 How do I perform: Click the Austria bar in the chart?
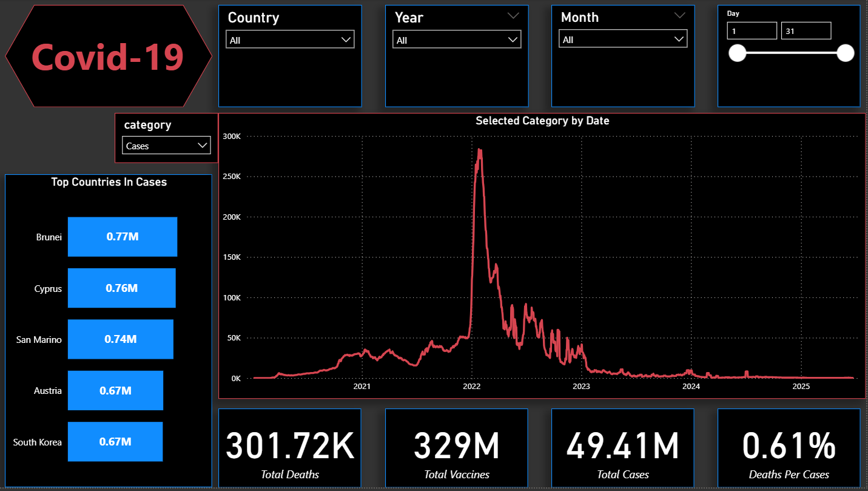[x=115, y=390]
